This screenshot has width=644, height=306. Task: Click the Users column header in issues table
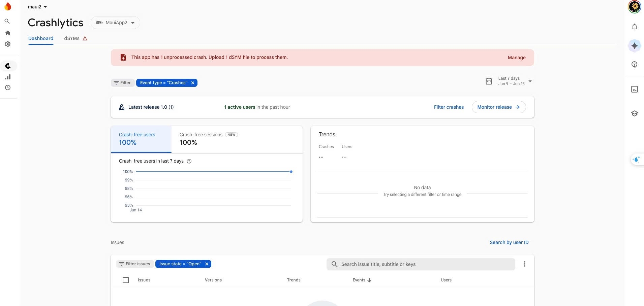pos(446,280)
